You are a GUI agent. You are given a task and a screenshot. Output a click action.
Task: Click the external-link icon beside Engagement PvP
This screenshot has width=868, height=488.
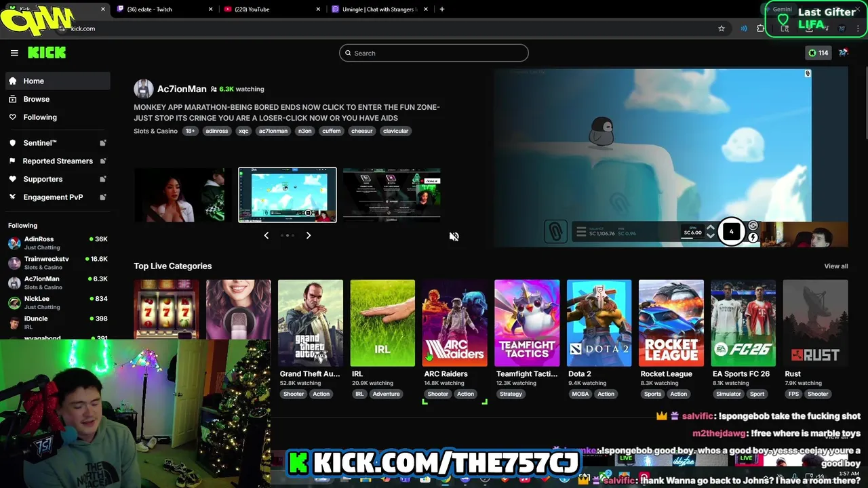[103, 197]
